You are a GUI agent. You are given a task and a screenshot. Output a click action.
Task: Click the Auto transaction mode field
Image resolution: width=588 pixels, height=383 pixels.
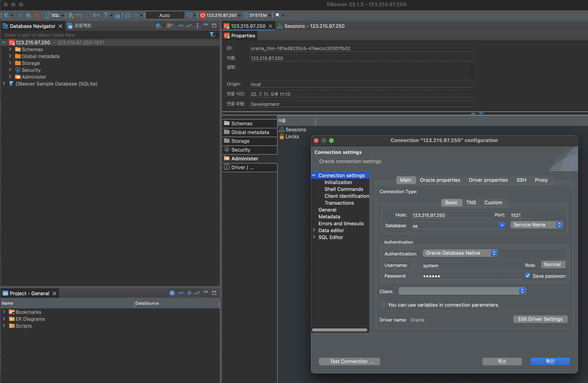[x=165, y=15]
